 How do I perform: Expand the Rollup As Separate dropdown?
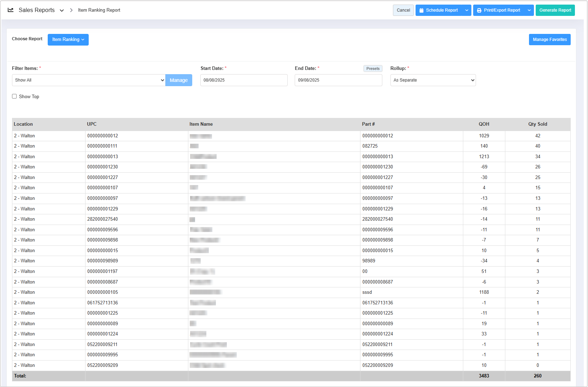pyautogui.click(x=433, y=80)
